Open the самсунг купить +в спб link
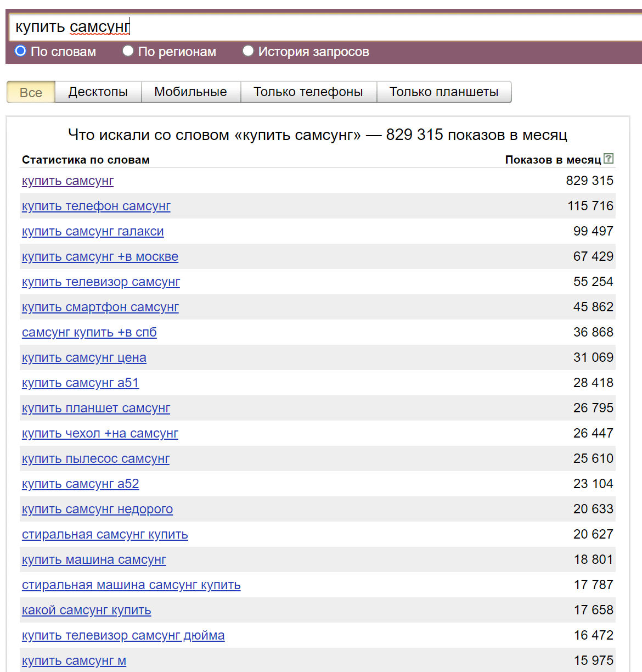The height and width of the screenshot is (672, 642). coord(89,332)
